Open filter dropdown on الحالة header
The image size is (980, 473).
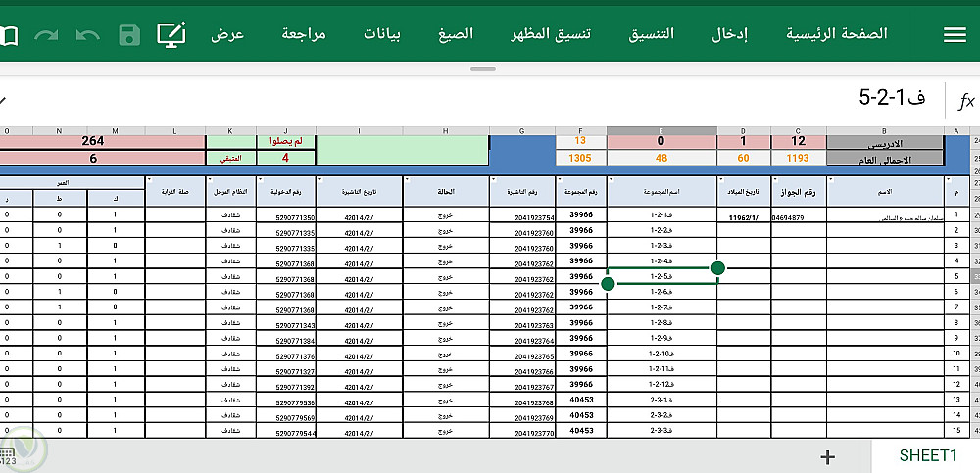408,180
